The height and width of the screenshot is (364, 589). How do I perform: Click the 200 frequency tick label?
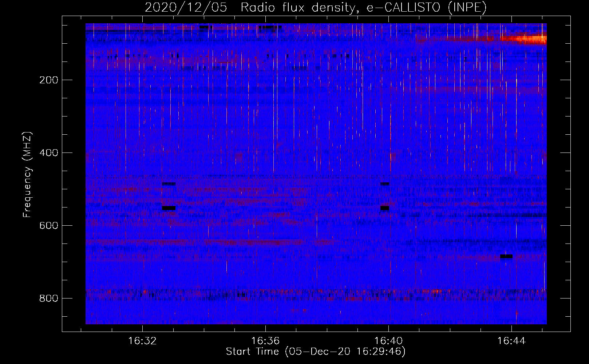49,80
